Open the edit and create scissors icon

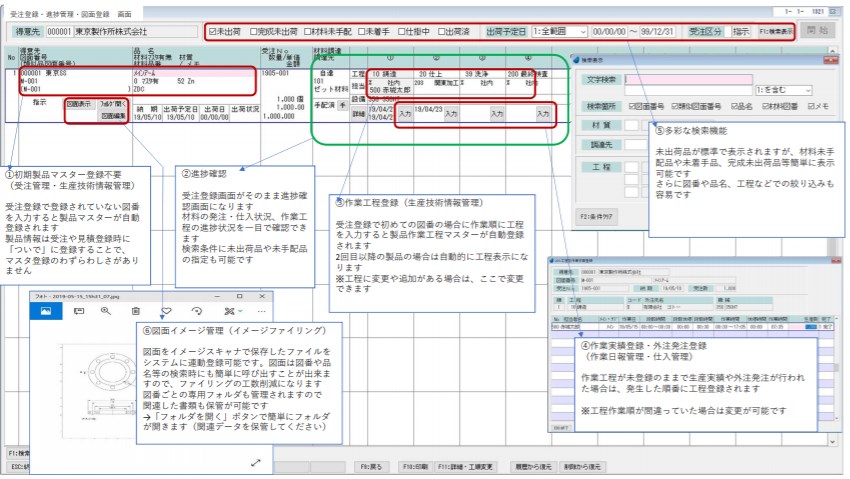[x=229, y=311]
